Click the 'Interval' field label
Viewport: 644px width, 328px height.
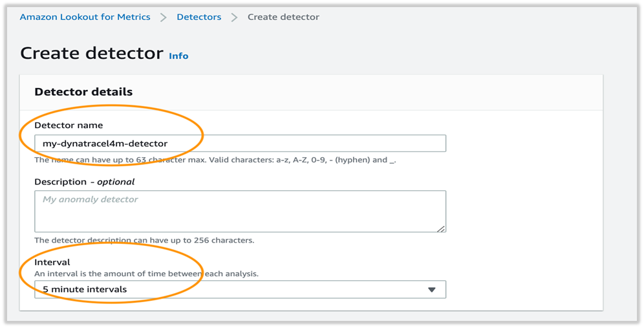[x=52, y=262]
